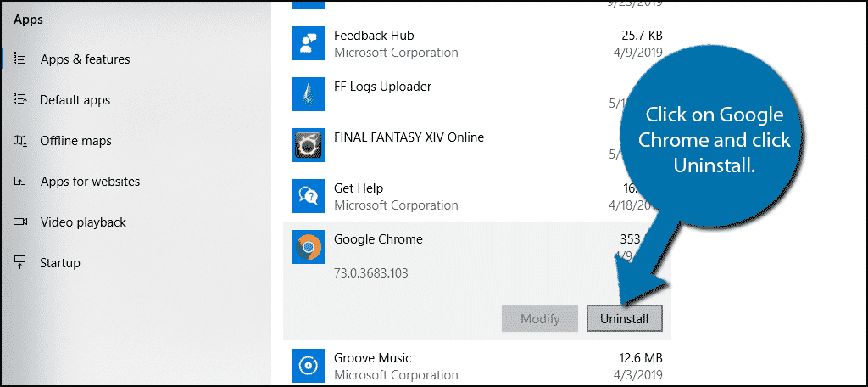This screenshot has width=868, height=387.
Task: Open Startup section
Action: click(x=60, y=263)
